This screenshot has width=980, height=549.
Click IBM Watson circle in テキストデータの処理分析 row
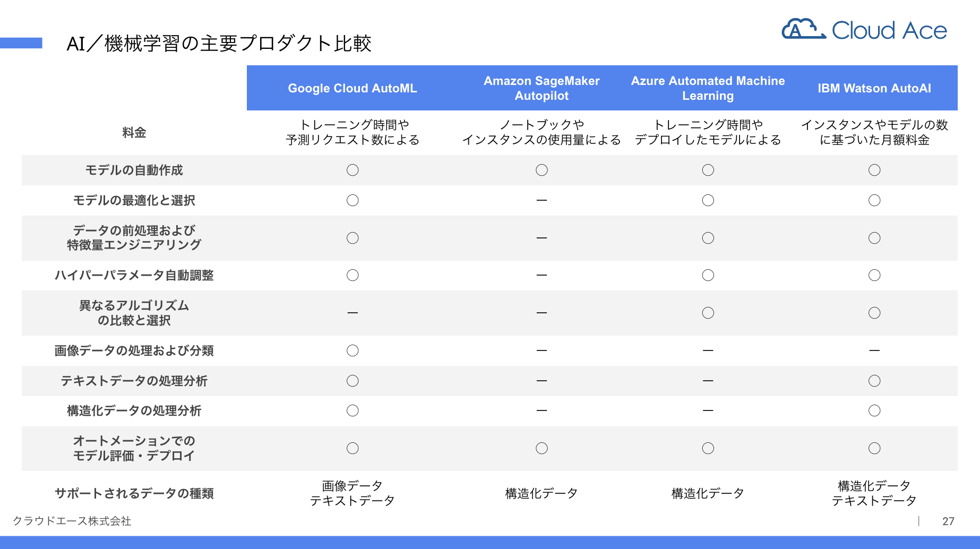[874, 381]
